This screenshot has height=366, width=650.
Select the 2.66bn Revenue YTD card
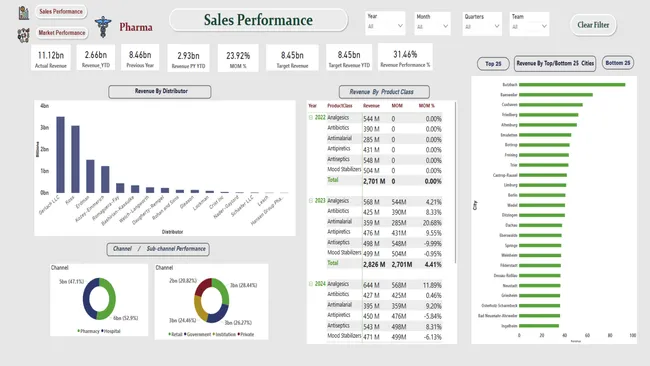point(96,57)
